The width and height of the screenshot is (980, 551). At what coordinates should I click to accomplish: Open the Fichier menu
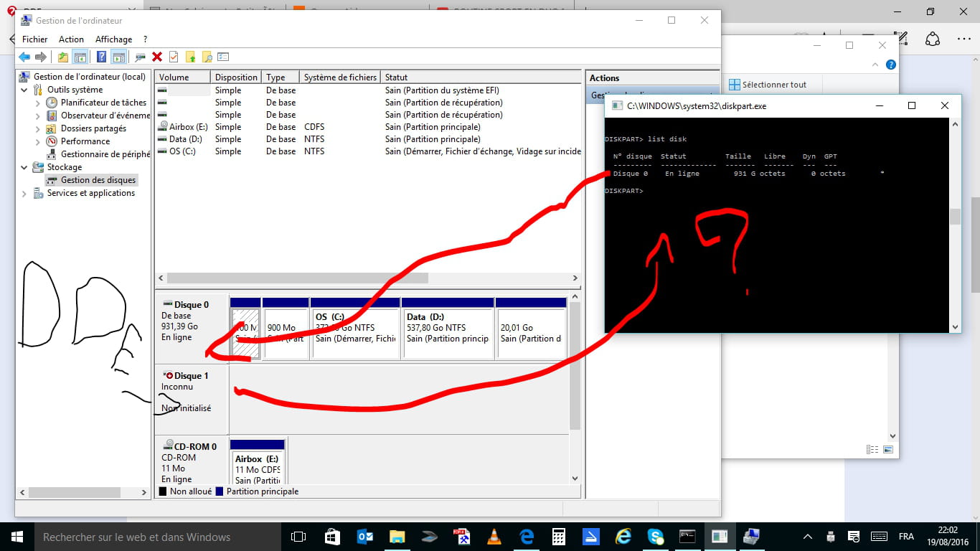(x=34, y=39)
